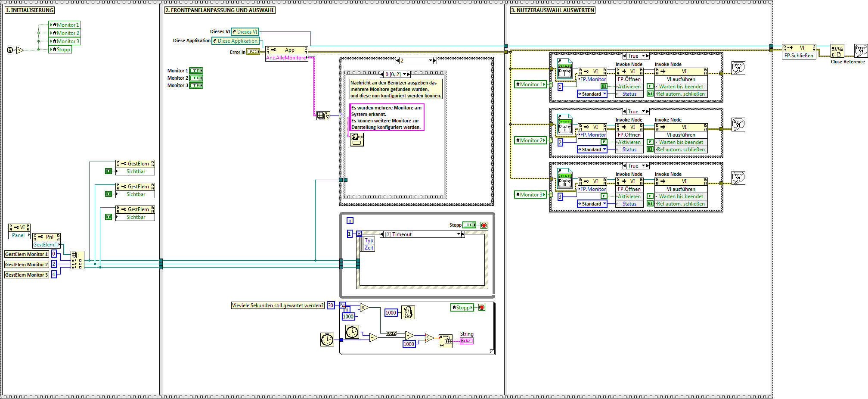Select the Tick Count clock inside the countdown loop
Viewport: 868px width, 399px height.
coord(352,332)
